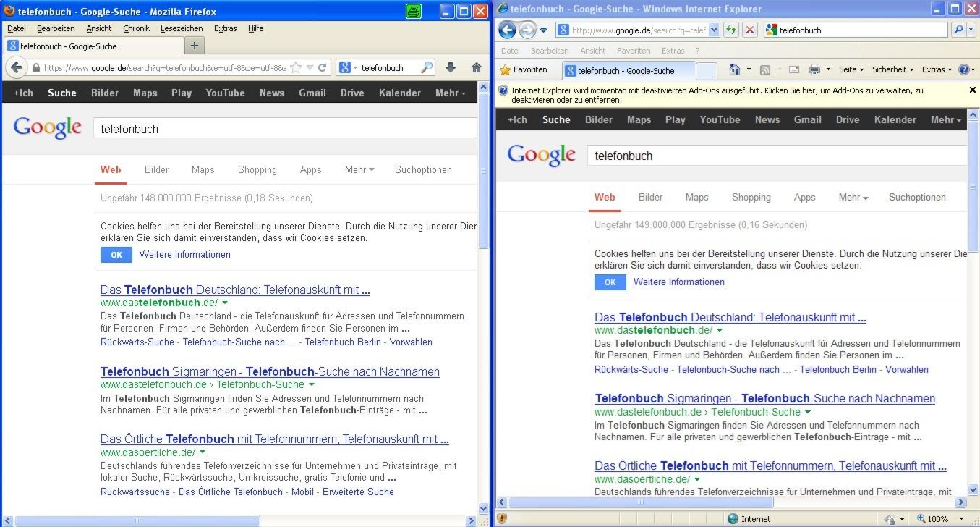Click Internet Explorer stop (red X) button
The image size is (980, 527).
[750, 30]
